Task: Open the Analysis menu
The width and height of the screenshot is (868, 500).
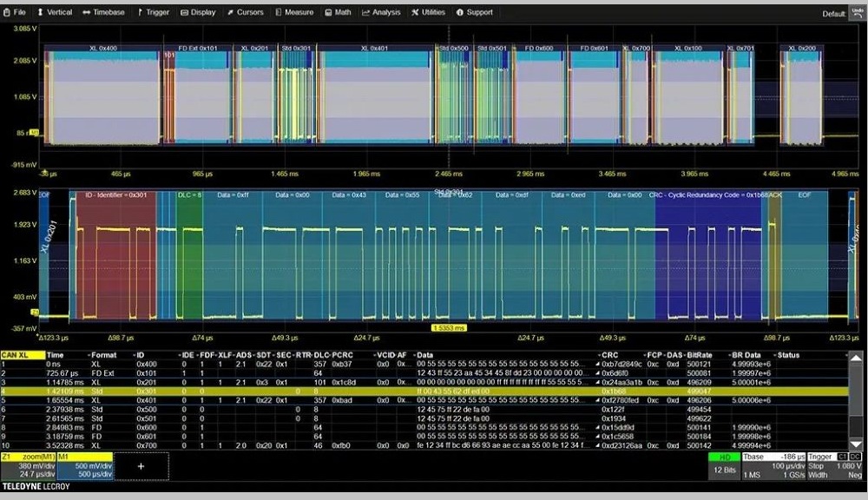Action: (x=381, y=12)
